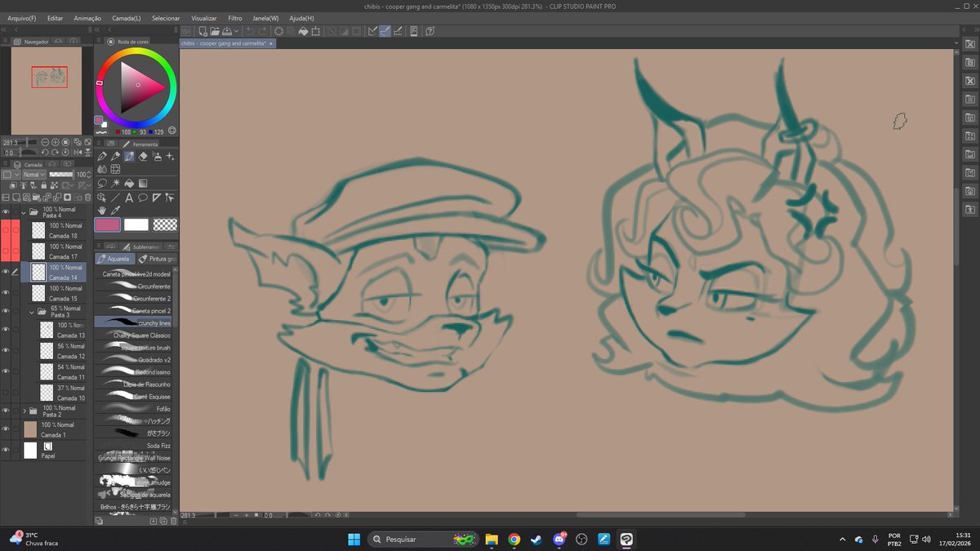Expand the Pasta 2 folder

pos(24,411)
